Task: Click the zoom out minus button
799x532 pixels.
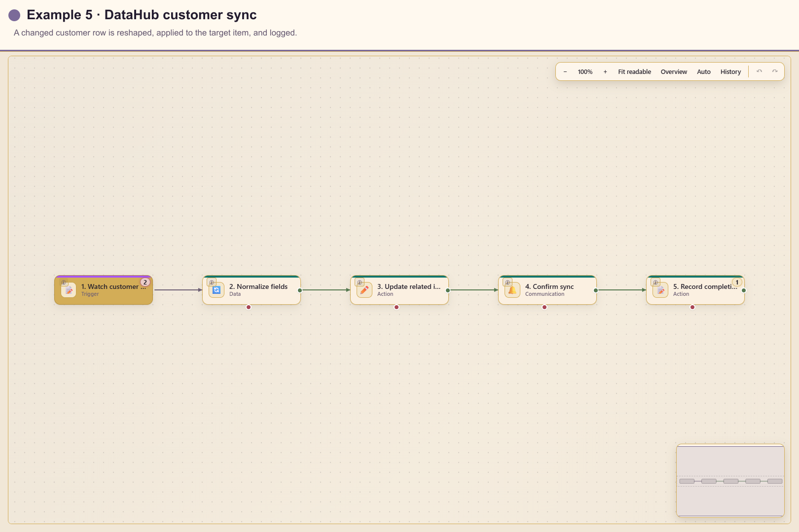Action: (x=565, y=72)
